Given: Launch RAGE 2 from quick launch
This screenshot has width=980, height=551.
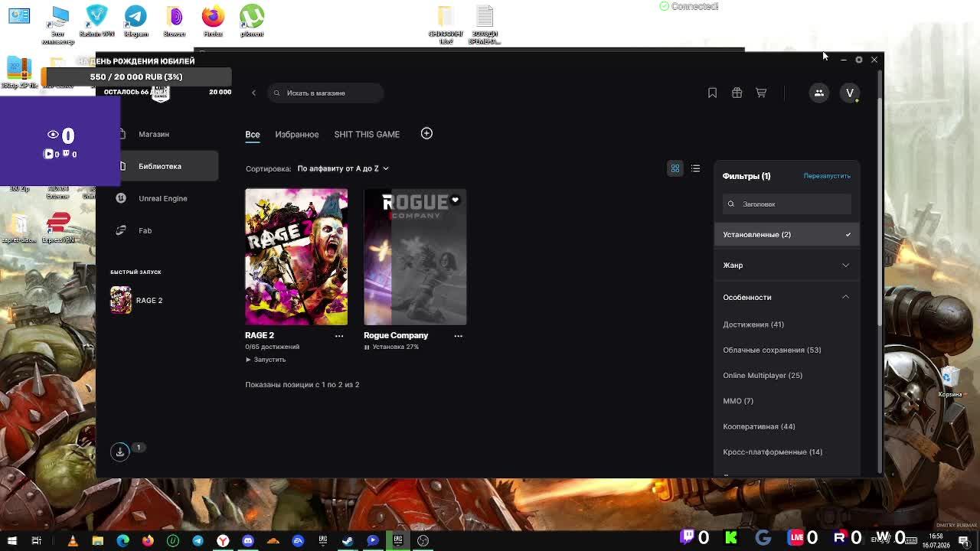Looking at the screenshot, I should pyautogui.click(x=137, y=300).
